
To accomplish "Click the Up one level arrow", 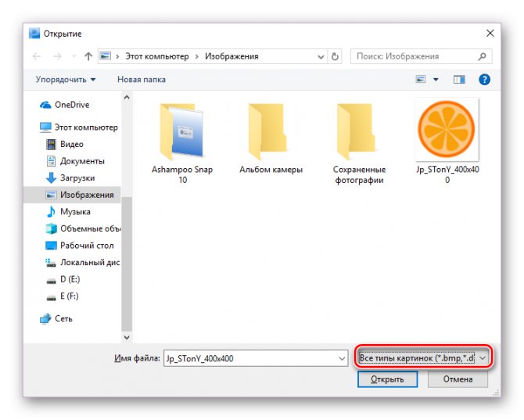I will point(88,56).
